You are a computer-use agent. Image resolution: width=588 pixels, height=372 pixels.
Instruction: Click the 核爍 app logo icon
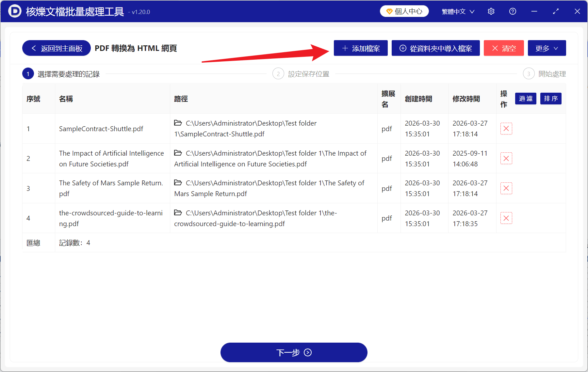tap(14, 11)
